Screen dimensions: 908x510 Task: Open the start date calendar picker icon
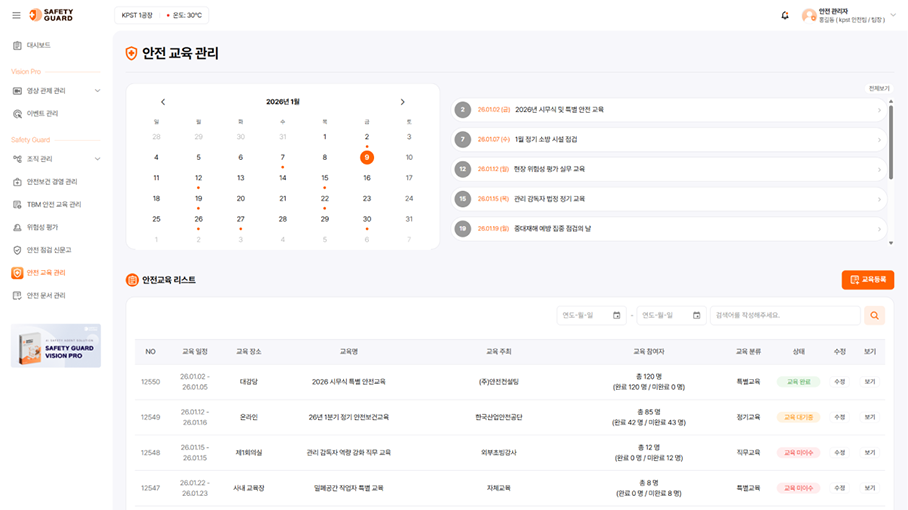(x=616, y=315)
